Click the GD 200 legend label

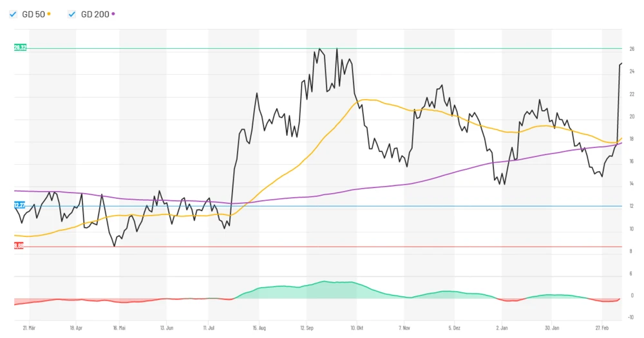[x=95, y=14]
